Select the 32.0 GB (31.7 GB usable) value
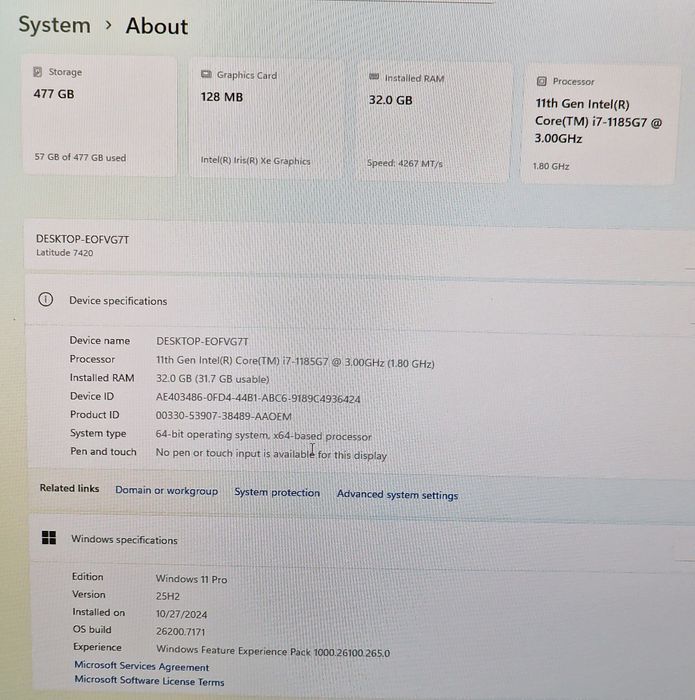Image resolution: width=695 pixels, height=700 pixels. (x=212, y=379)
